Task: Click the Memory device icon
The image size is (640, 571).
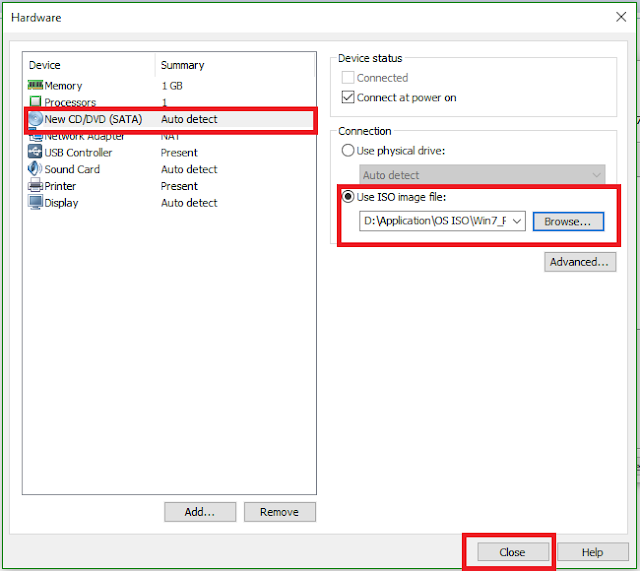Action: (x=35, y=85)
